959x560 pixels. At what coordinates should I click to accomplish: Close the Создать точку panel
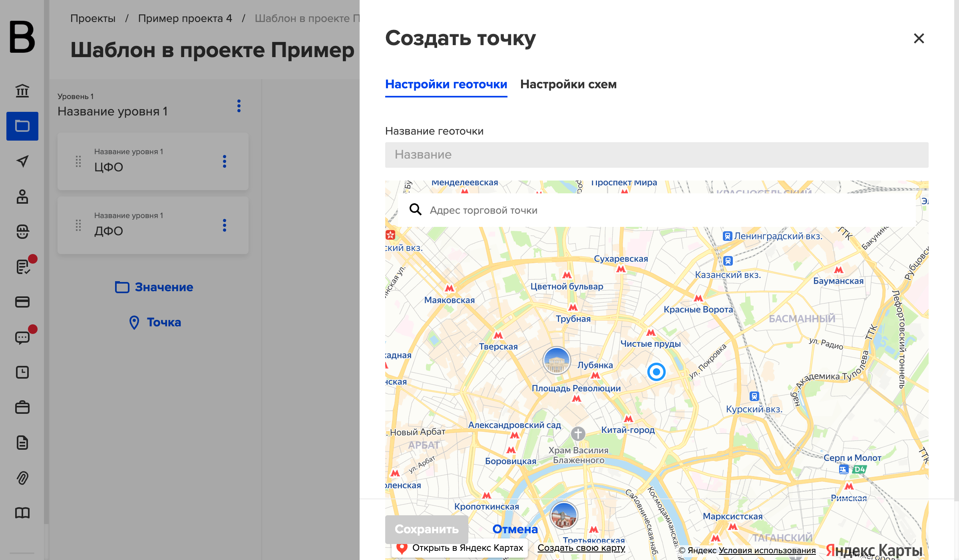tap(919, 38)
